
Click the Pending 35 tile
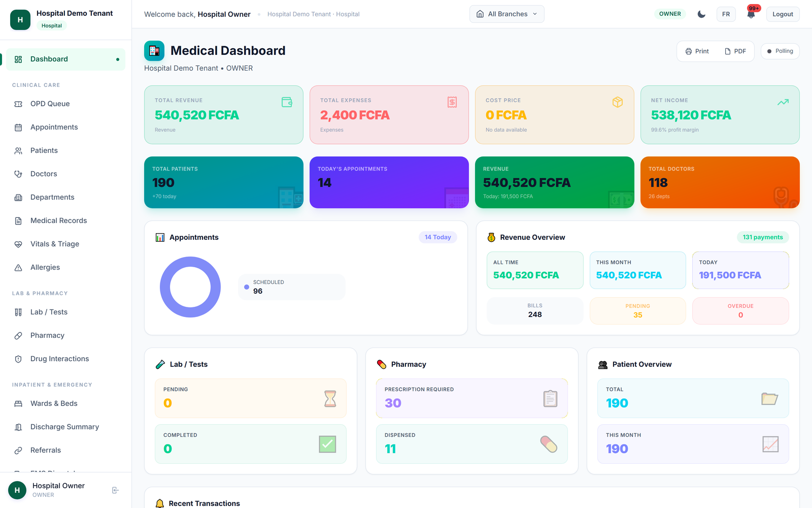[638, 311]
